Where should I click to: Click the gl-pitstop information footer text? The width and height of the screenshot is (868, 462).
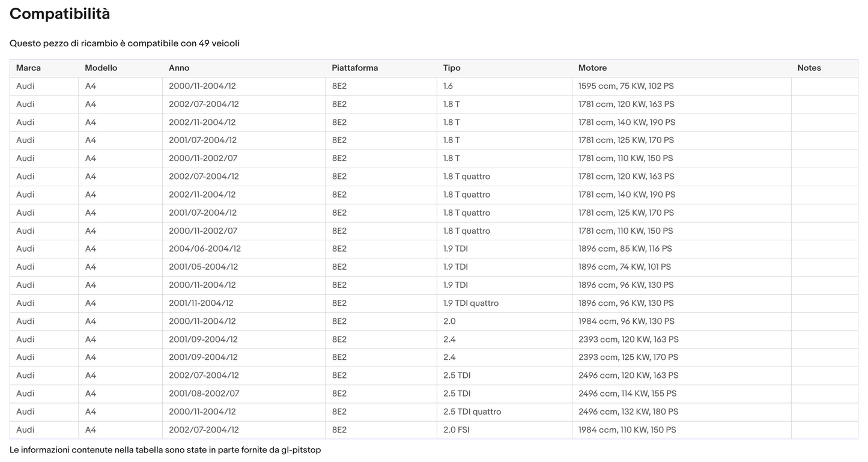[165, 450]
